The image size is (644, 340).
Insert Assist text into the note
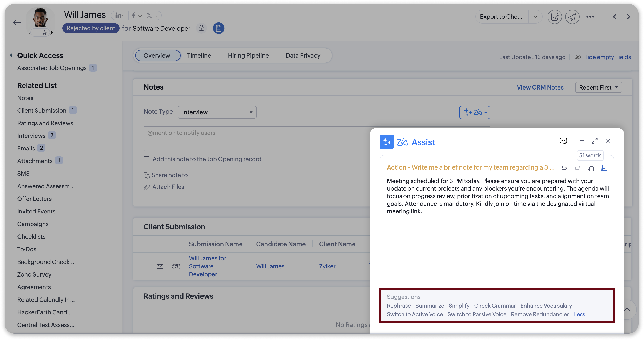pos(604,168)
